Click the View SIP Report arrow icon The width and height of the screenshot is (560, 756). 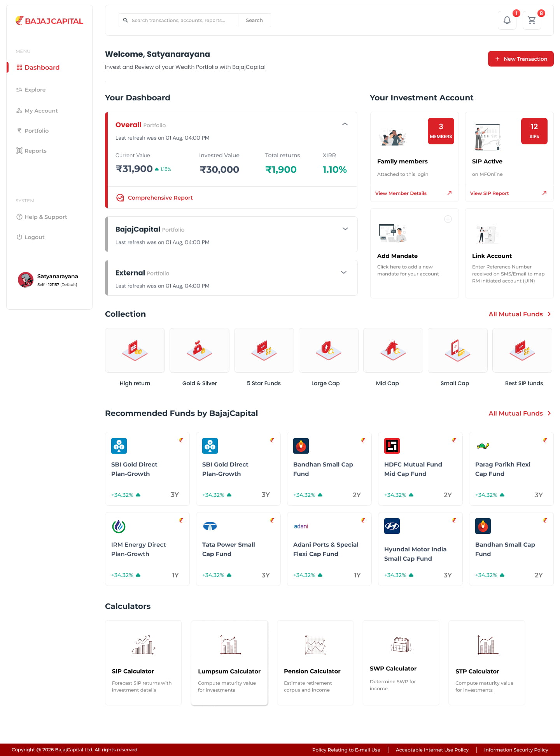coord(544,193)
